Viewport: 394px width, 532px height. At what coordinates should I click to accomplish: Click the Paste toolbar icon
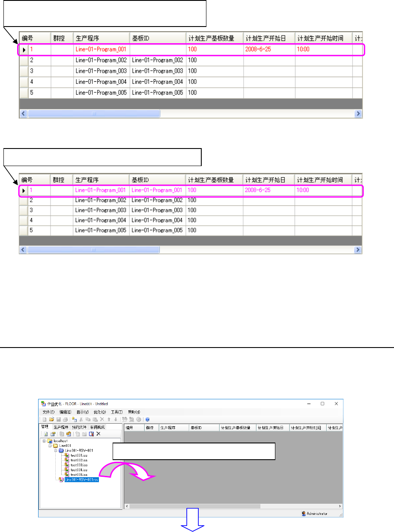[95, 419]
